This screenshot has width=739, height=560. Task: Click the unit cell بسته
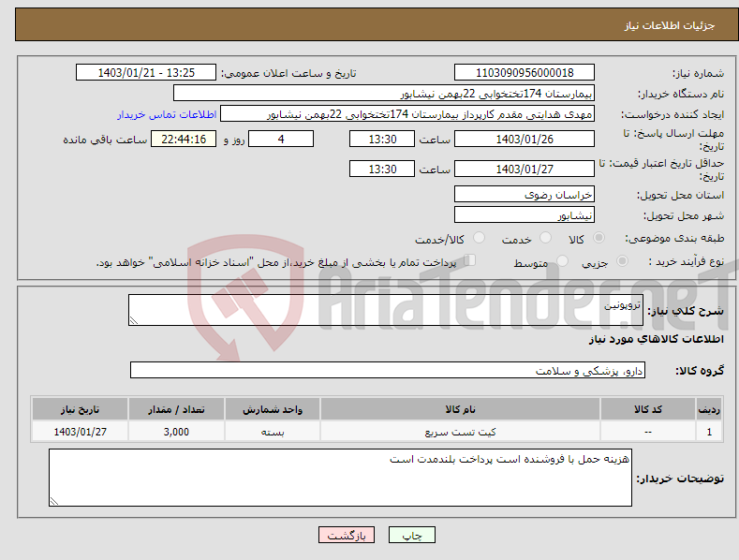tap(273, 432)
